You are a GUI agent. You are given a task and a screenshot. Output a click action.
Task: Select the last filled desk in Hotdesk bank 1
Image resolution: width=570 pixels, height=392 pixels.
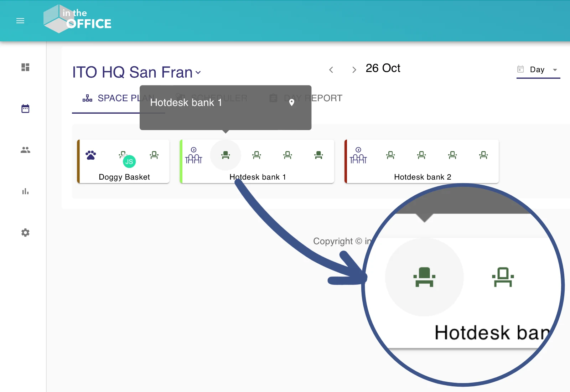tap(318, 155)
